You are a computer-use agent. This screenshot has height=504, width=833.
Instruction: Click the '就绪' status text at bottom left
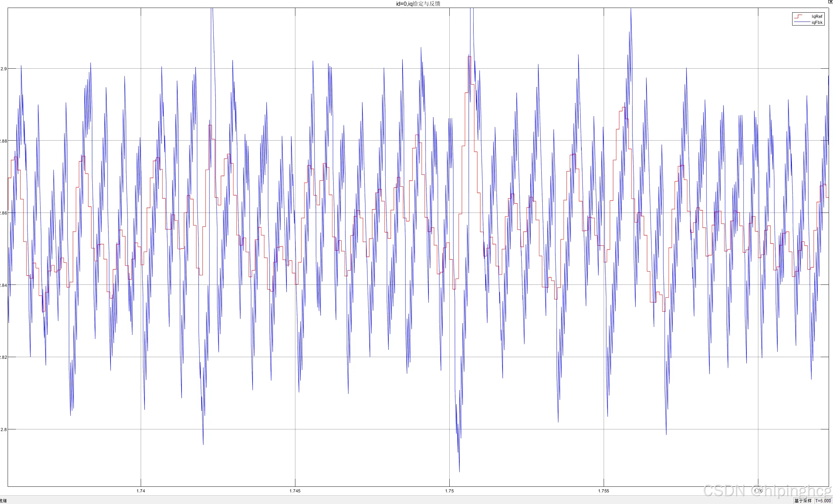[x=3, y=501]
